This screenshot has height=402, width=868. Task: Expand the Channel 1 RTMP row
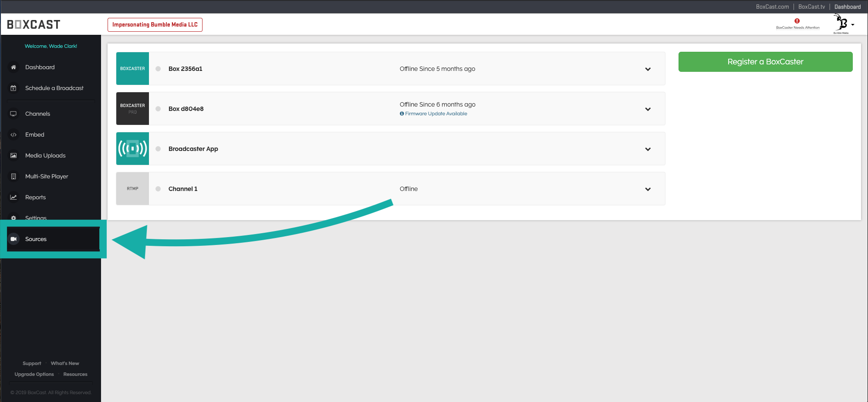point(648,189)
